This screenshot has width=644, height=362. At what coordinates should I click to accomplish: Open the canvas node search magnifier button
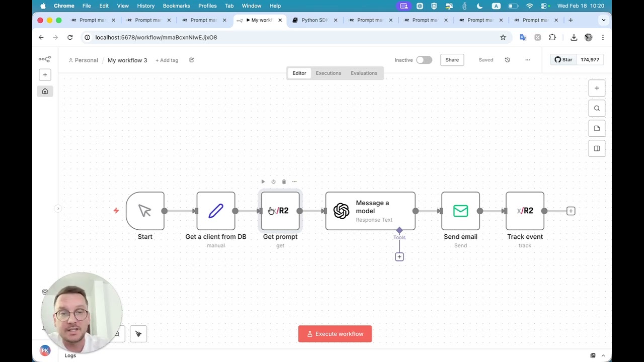pos(597,108)
